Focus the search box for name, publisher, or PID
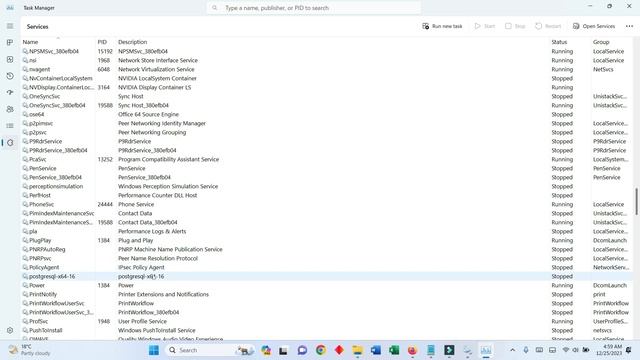 tap(313, 8)
